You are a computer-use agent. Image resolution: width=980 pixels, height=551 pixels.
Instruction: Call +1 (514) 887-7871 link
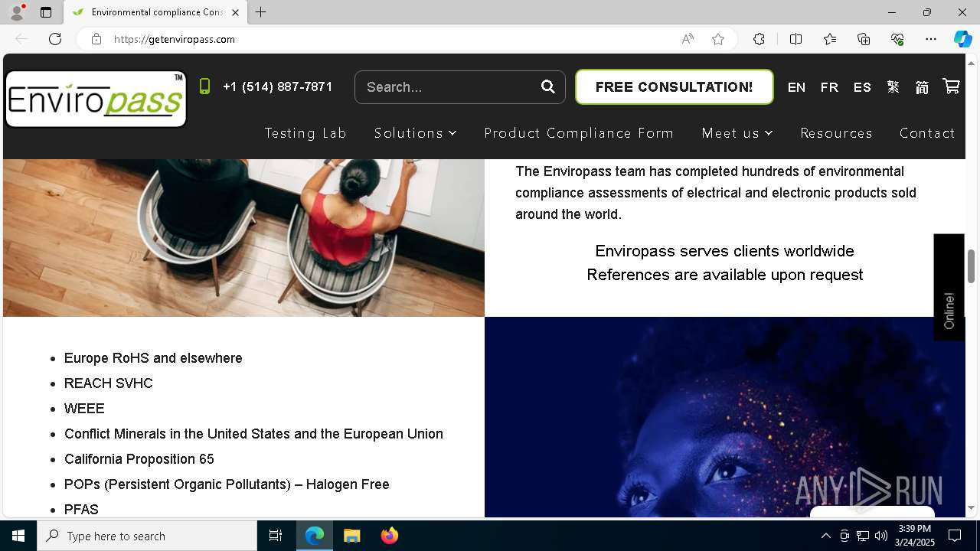pos(277,86)
